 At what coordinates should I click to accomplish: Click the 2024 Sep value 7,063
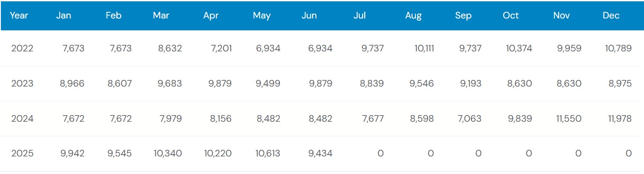(x=470, y=119)
